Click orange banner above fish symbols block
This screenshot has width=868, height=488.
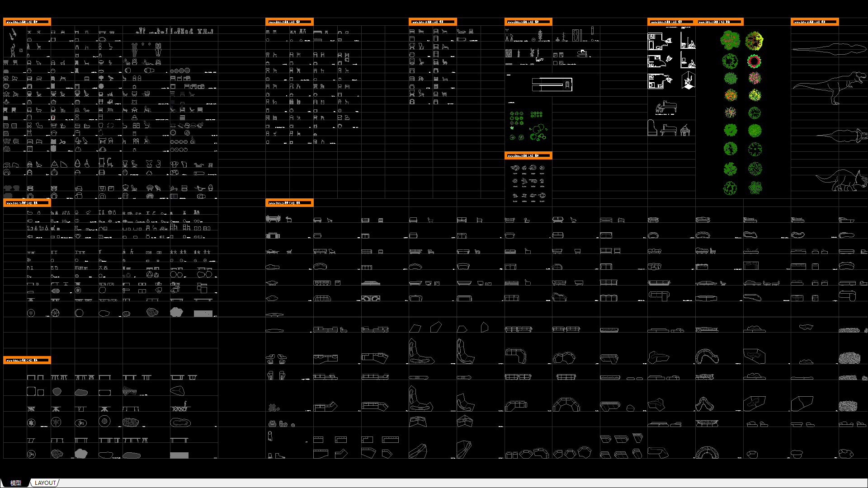[x=528, y=155]
